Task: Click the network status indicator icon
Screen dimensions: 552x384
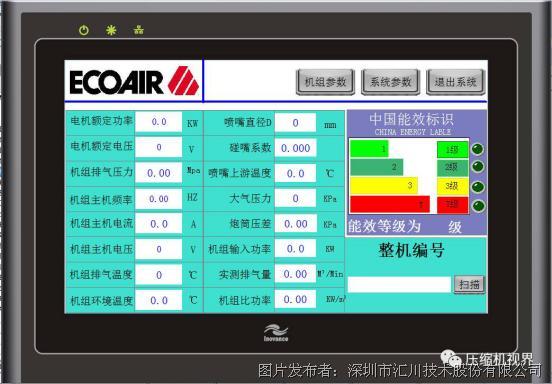Action: pyautogui.click(x=139, y=30)
